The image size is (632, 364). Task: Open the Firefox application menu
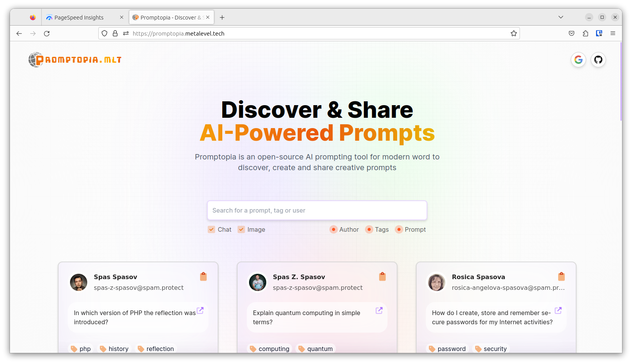click(x=613, y=33)
